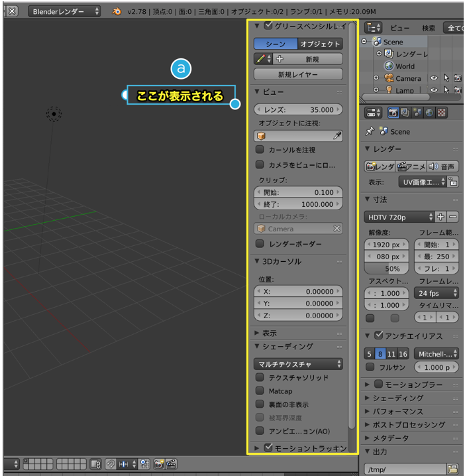Screen dimensions: 465x476
Task: Select World in the outliner
Action: pyautogui.click(x=405, y=66)
